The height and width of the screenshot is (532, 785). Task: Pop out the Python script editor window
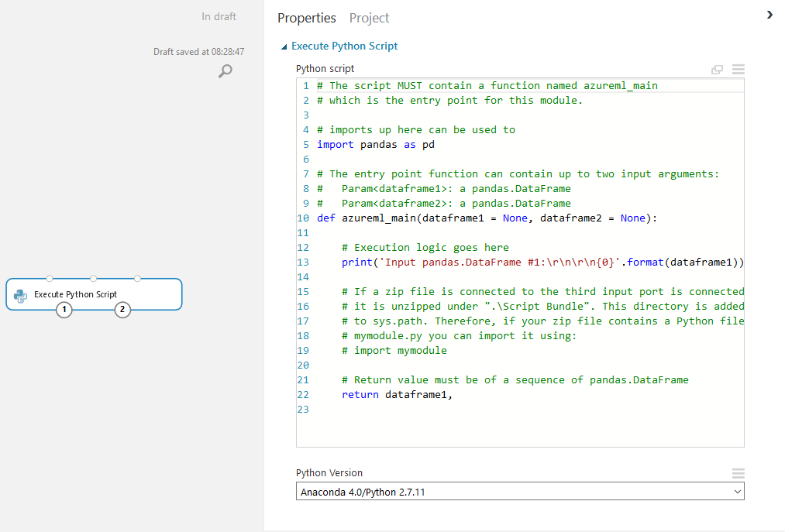[x=717, y=70]
